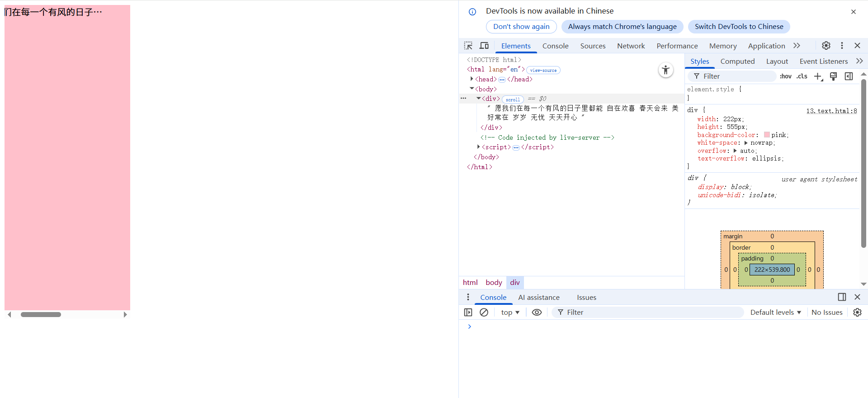Screen dimensions: 868x398
Task: Click the page scrollbar right arrow
Action: 125,314
